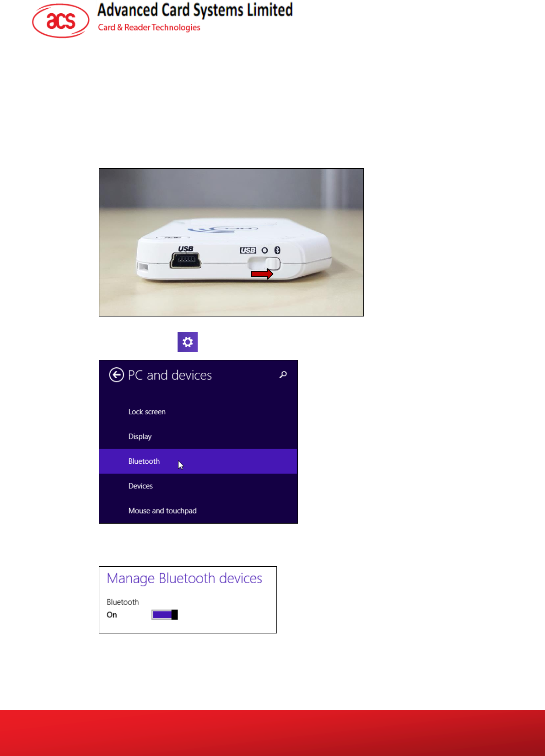Screen dimensions: 545x756
Task: Open the search magnifier in PC and devices
Action: coord(283,375)
